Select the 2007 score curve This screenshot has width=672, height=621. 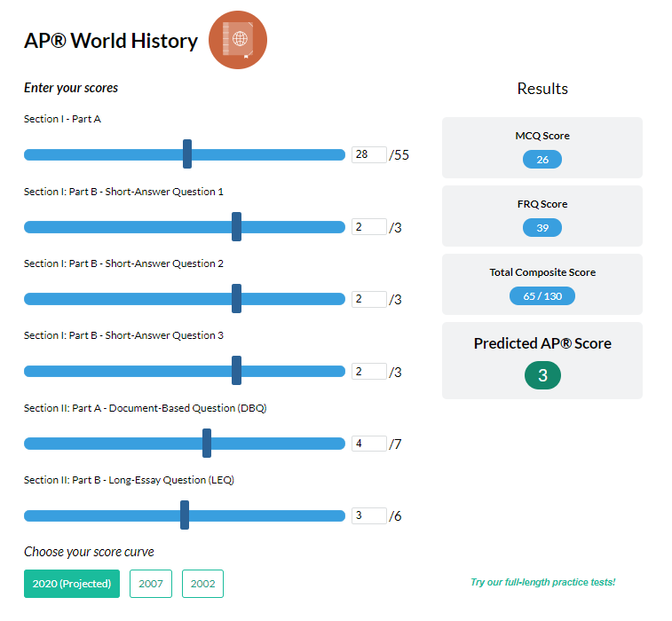[151, 584]
